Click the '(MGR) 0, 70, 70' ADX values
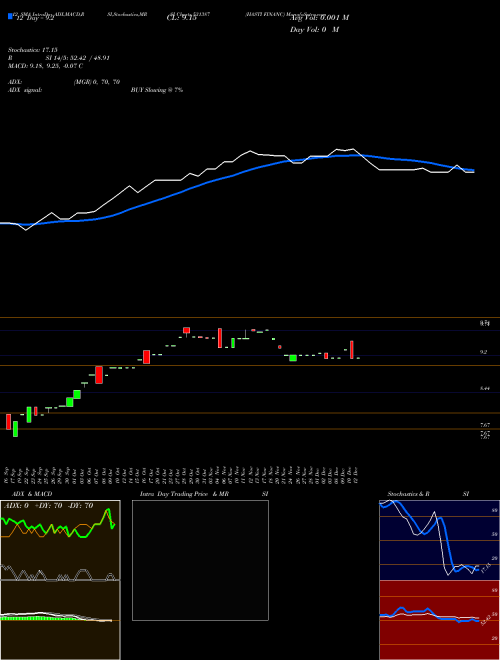 (x=97, y=82)
